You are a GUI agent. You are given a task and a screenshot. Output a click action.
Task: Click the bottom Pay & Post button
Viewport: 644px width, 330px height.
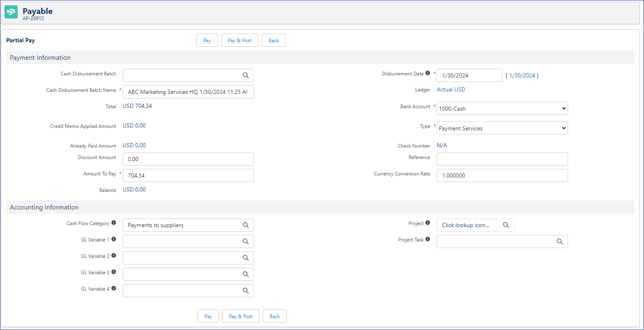(241, 316)
